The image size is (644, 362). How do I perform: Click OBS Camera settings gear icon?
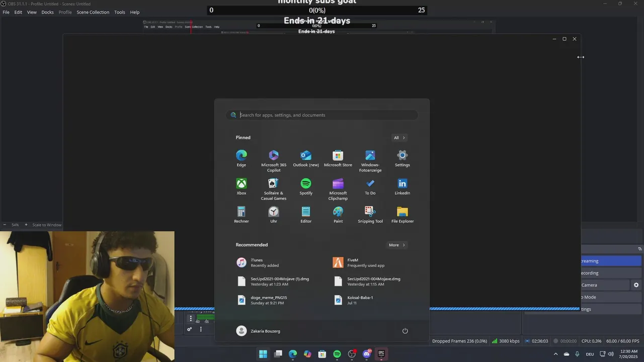click(x=636, y=285)
